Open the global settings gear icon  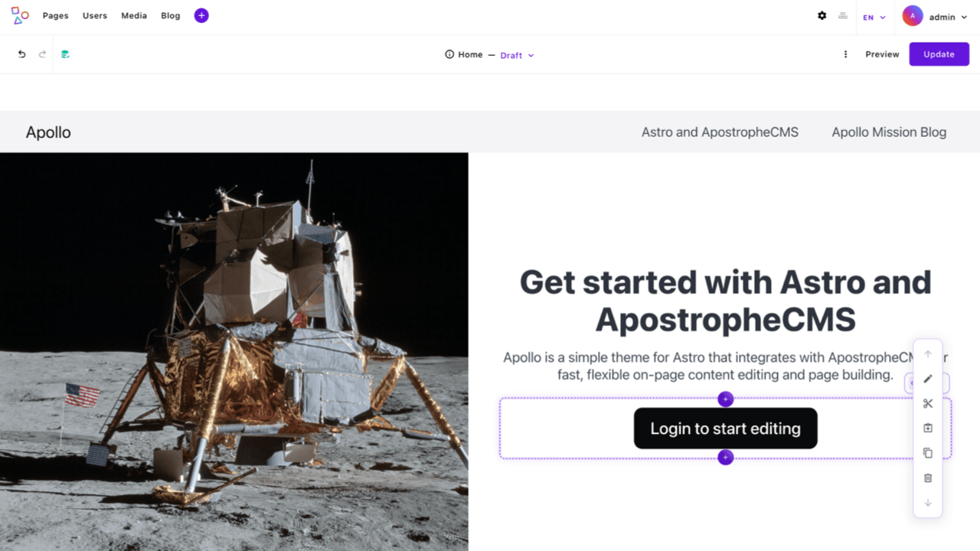tap(822, 15)
